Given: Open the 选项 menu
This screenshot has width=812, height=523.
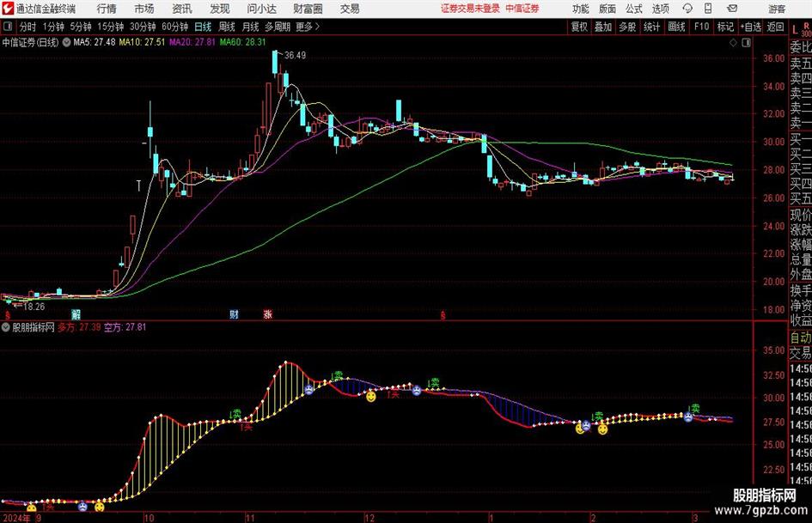Looking at the screenshot, I should pyautogui.click(x=661, y=9).
